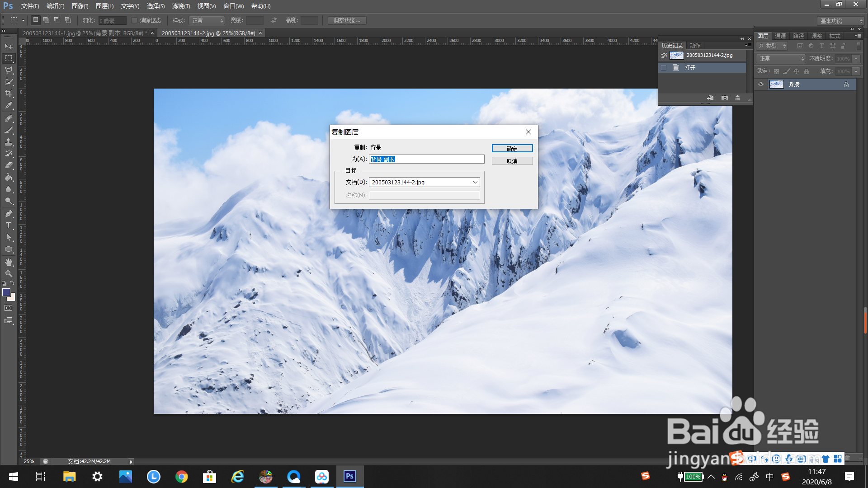This screenshot has height=488, width=868.
Task: Open the layer blend mode 正常 dropdown
Action: click(781, 59)
